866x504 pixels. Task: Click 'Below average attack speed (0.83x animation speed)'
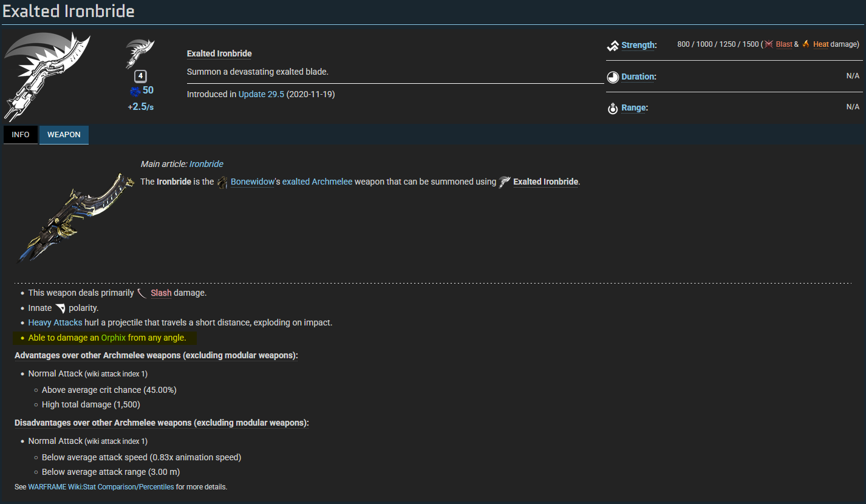click(x=141, y=457)
